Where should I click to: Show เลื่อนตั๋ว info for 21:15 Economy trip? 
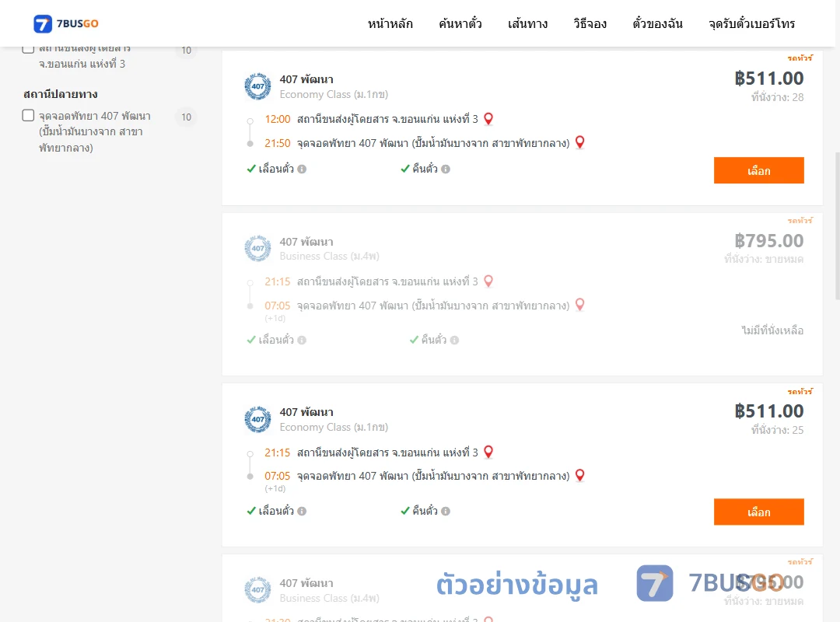(x=302, y=511)
